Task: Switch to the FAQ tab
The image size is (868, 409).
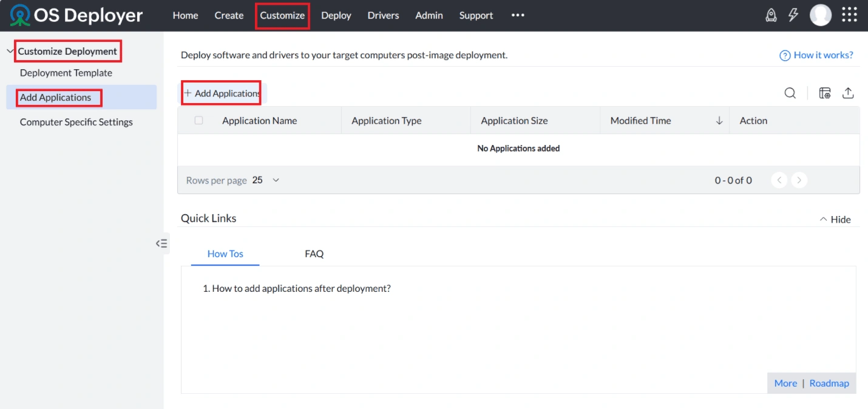Action: pyautogui.click(x=314, y=254)
